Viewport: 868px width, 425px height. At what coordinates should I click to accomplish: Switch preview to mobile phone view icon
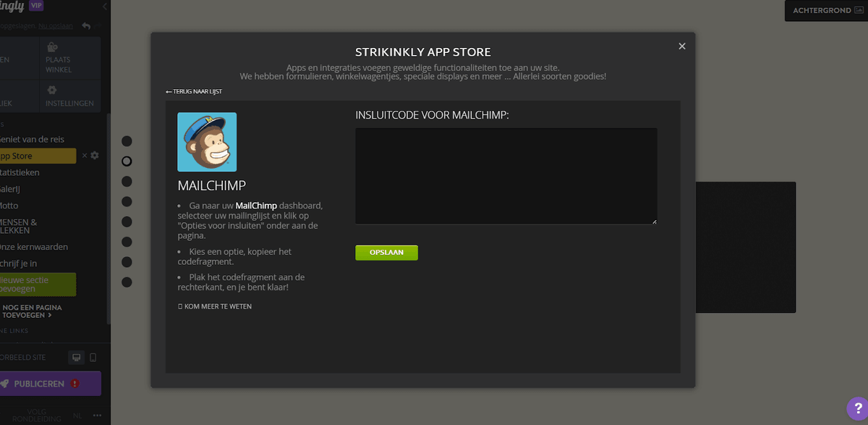click(x=93, y=358)
